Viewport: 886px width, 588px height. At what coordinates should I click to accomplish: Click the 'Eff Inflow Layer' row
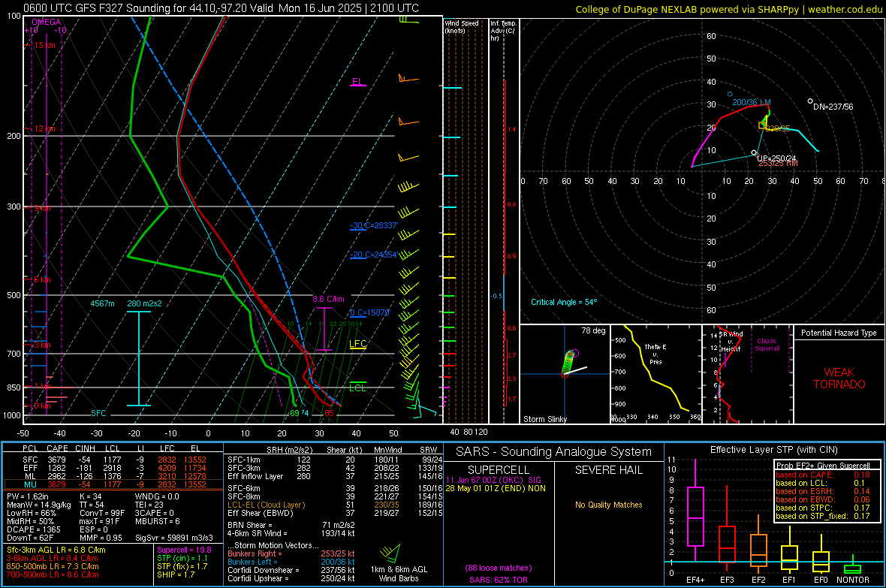coord(335,477)
